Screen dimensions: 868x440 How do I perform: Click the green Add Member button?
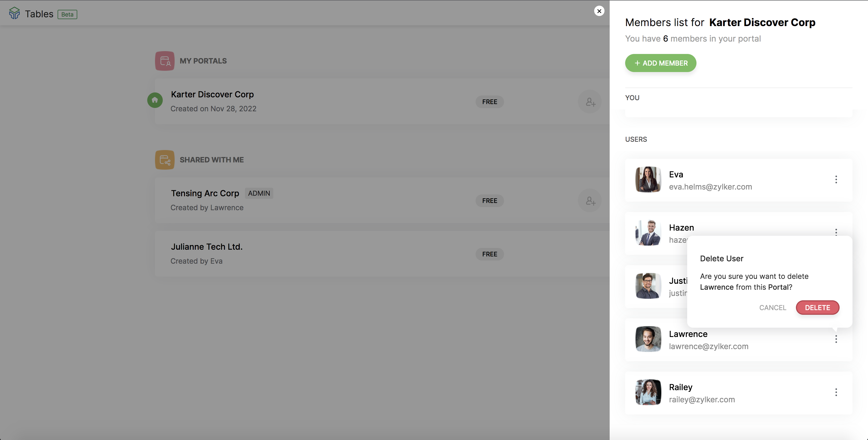661,63
